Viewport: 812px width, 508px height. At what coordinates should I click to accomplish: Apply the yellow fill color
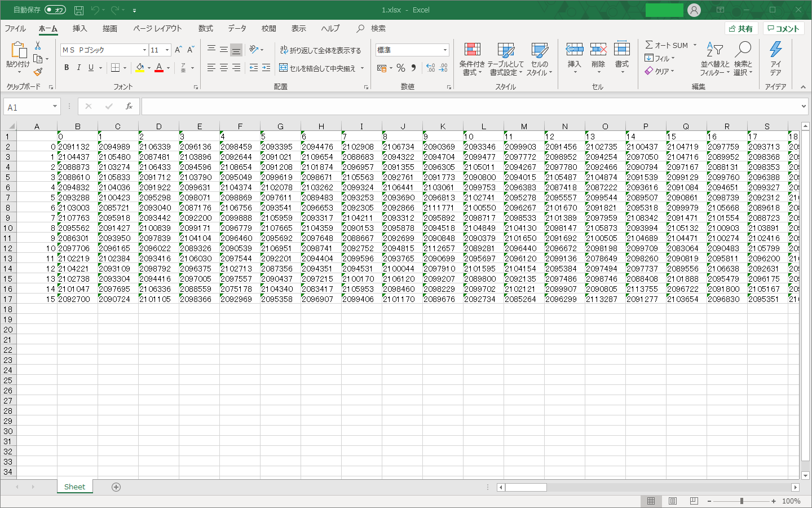[140, 68]
